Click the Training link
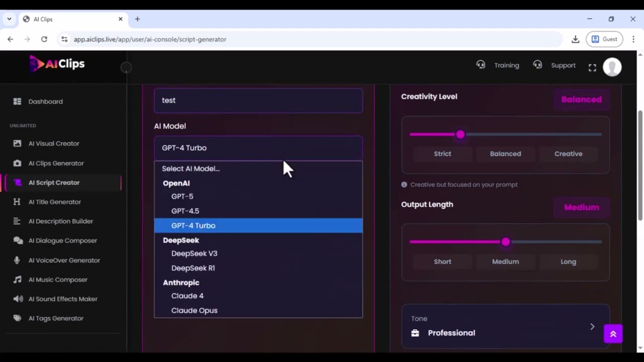Viewport: 644px width, 362px height. 506,65
